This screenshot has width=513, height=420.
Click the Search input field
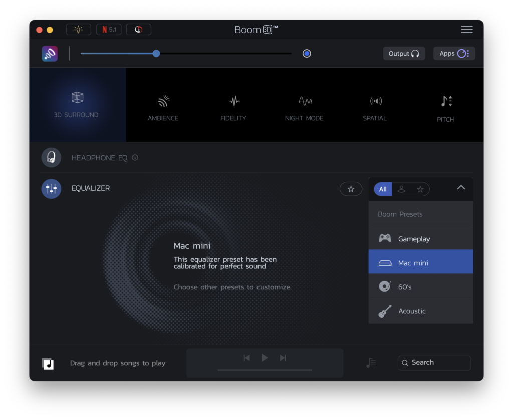434,363
